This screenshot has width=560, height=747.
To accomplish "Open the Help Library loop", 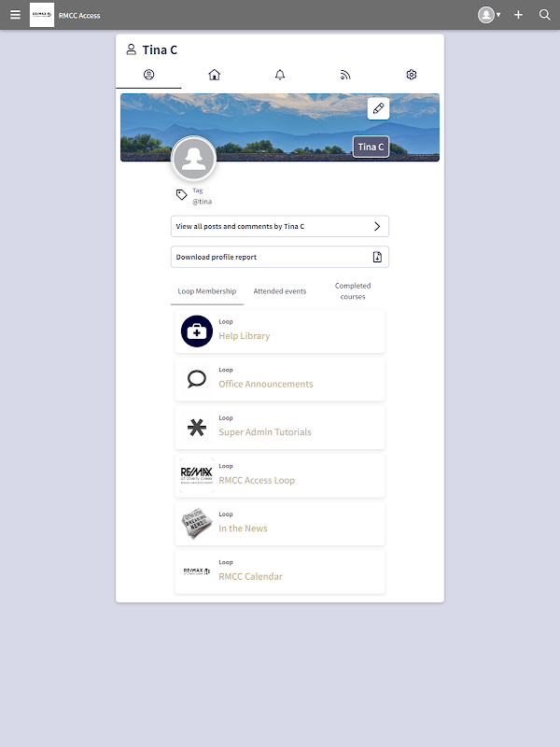I will pyautogui.click(x=280, y=331).
